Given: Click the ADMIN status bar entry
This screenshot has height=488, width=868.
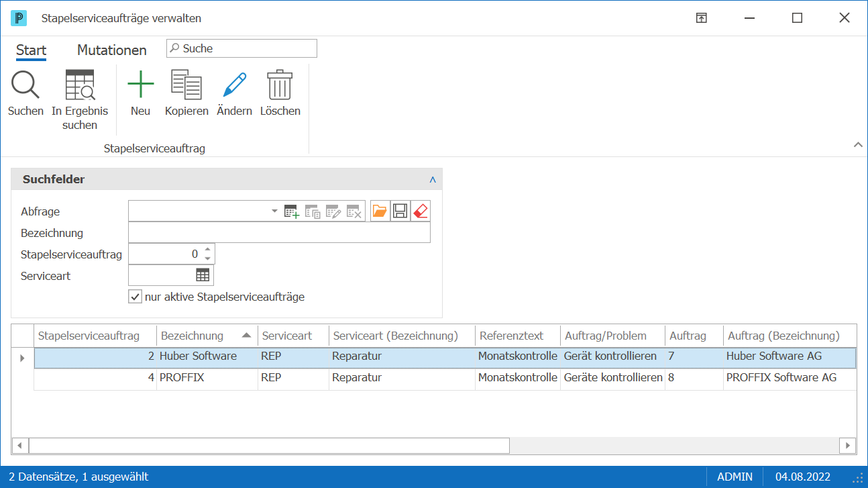Looking at the screenshot, I should click(735, 477).
